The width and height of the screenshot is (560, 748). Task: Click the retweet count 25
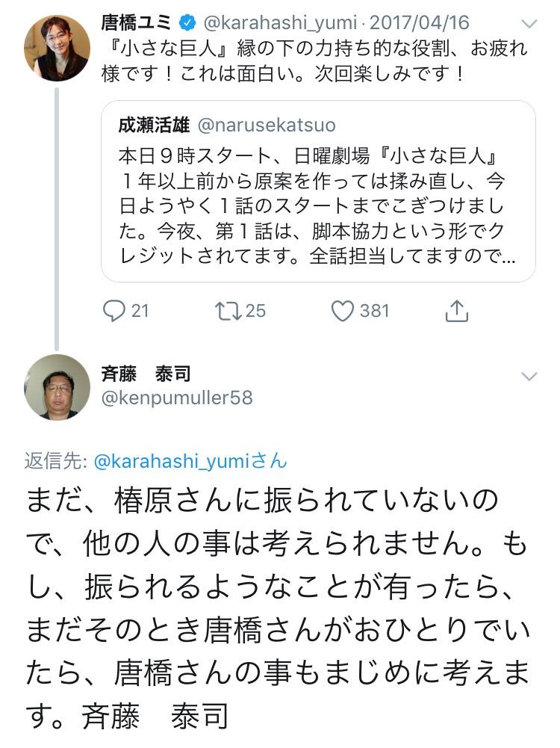255,311
